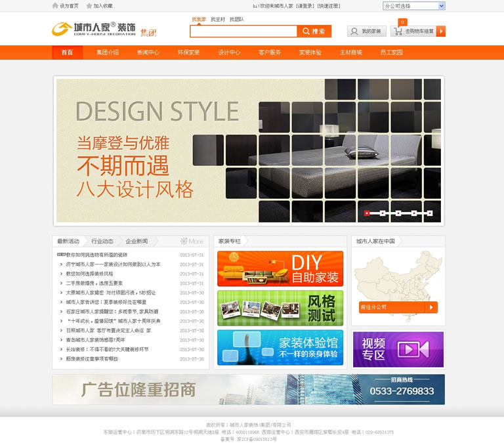Click the home icon 设为首页
504x443 pixels.
pos(55,6)
